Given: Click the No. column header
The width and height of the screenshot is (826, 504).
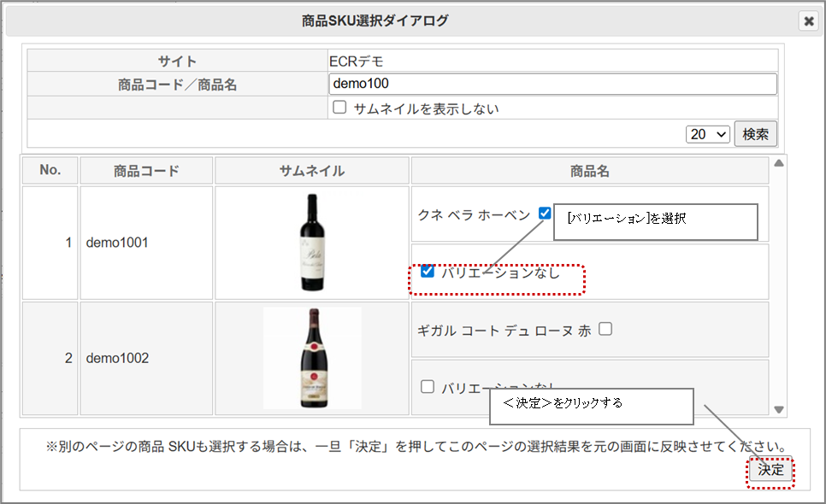Looking at the screenshot, I should [50, 170].
